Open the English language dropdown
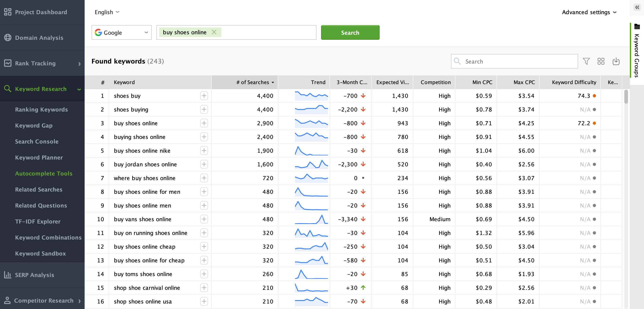Image resolution: width=644 pixels, height=309 pixels. click(x=107, y=12)
